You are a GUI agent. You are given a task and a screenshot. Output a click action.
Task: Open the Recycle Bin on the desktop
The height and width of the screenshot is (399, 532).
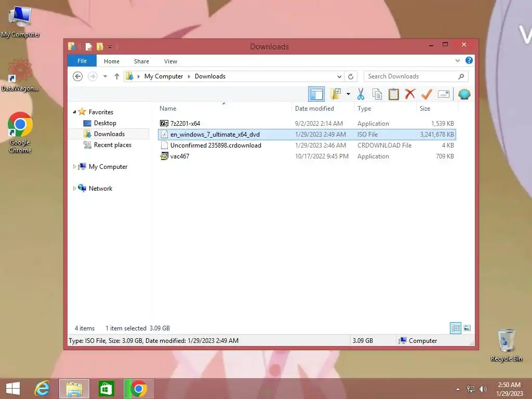coord(506,345)
